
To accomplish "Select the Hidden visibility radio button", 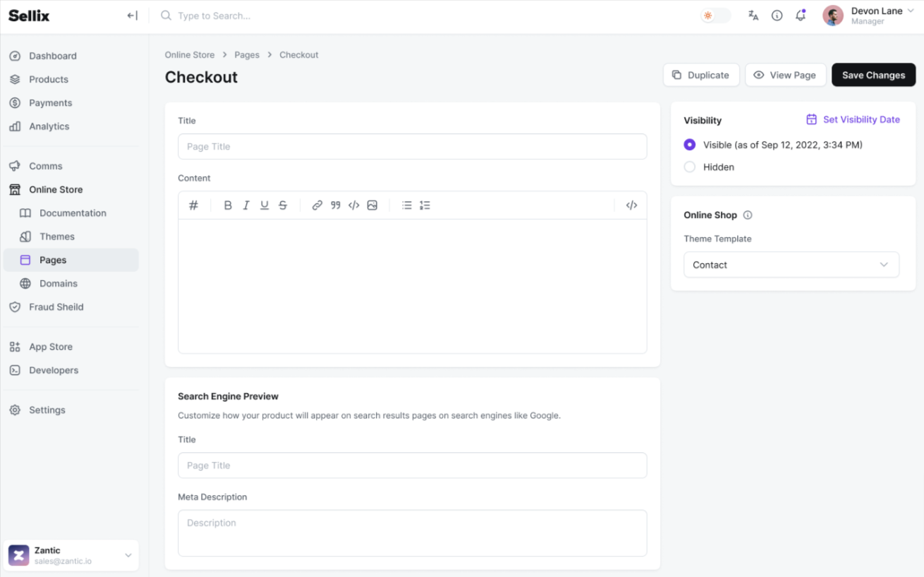I will (x=689, y=167).
